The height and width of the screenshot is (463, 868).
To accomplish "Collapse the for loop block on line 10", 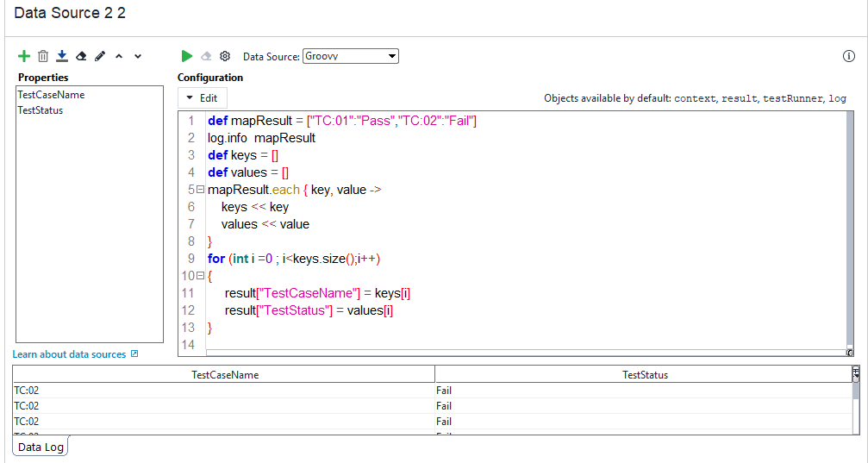I will tap(200, 276).
